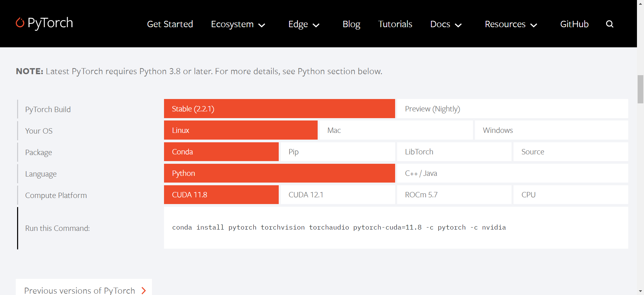Open the GitHub link
This screenshot has height=295, width=644.
pos(574,24)
